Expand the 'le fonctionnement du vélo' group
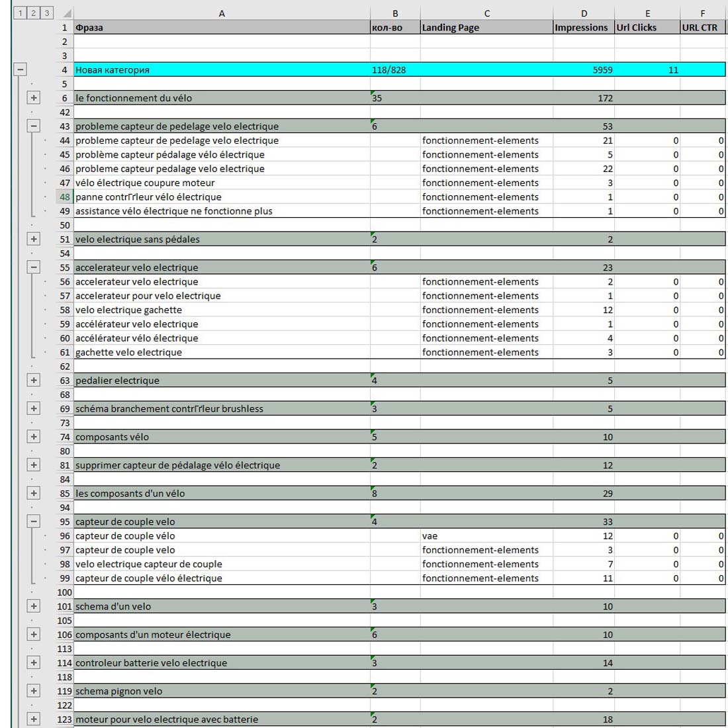Screen dimensions: 728x728 [34, 98]
